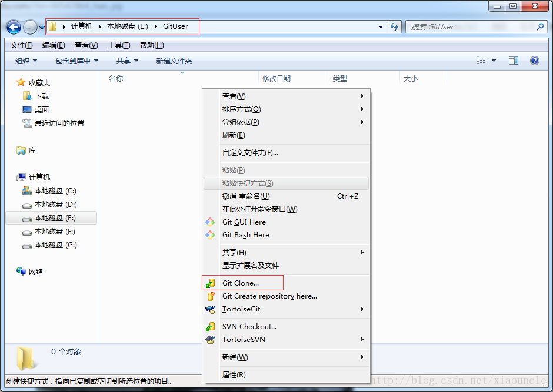This screenshot has width=553, height=392.
Task: Click the Back navigation arrow button
Action: [14, 27]
